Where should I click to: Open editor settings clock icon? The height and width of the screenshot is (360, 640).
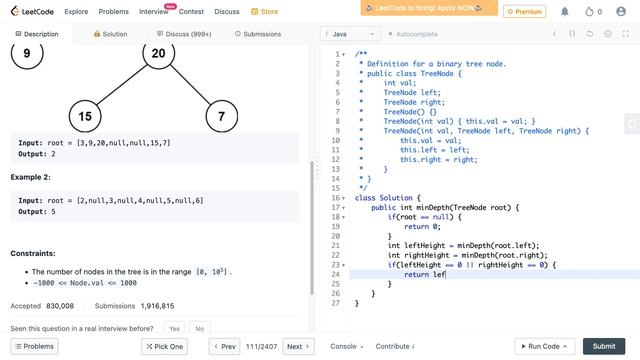click(608, 34)
